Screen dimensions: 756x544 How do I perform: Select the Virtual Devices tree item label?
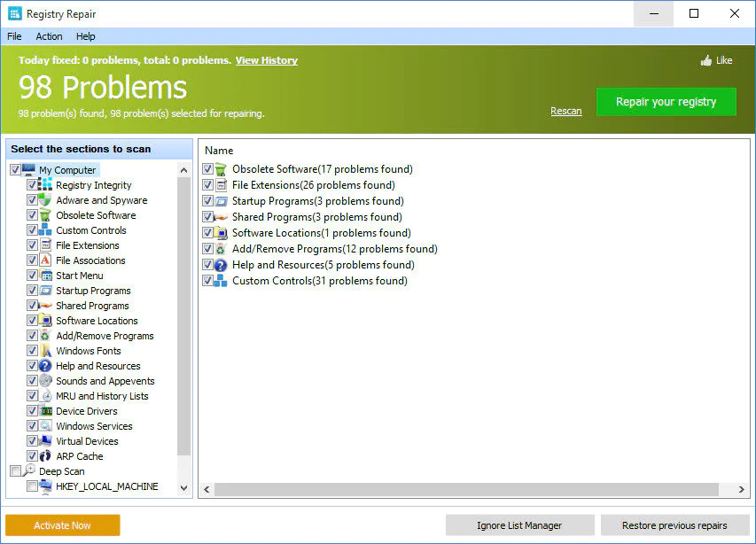(x=87, y=441)
